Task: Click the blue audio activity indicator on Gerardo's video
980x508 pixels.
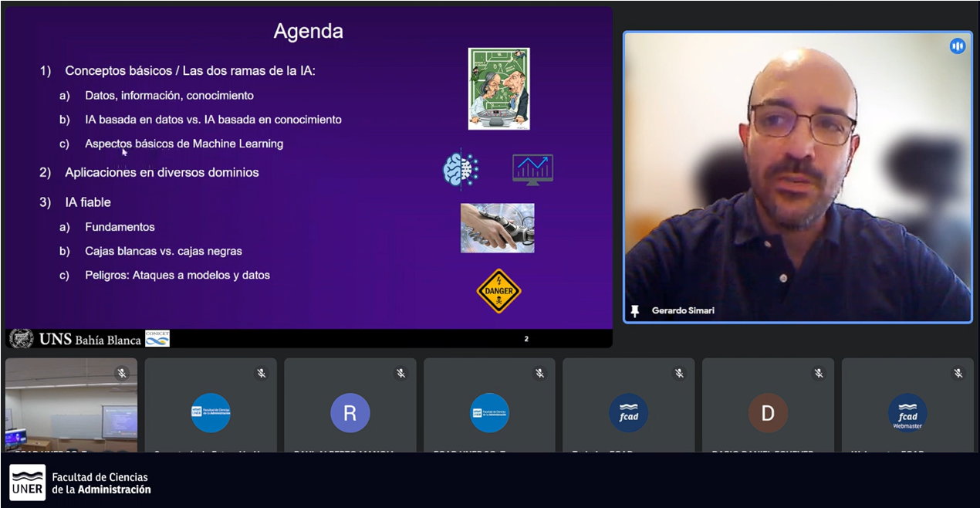Action: [x=958, y=46]
